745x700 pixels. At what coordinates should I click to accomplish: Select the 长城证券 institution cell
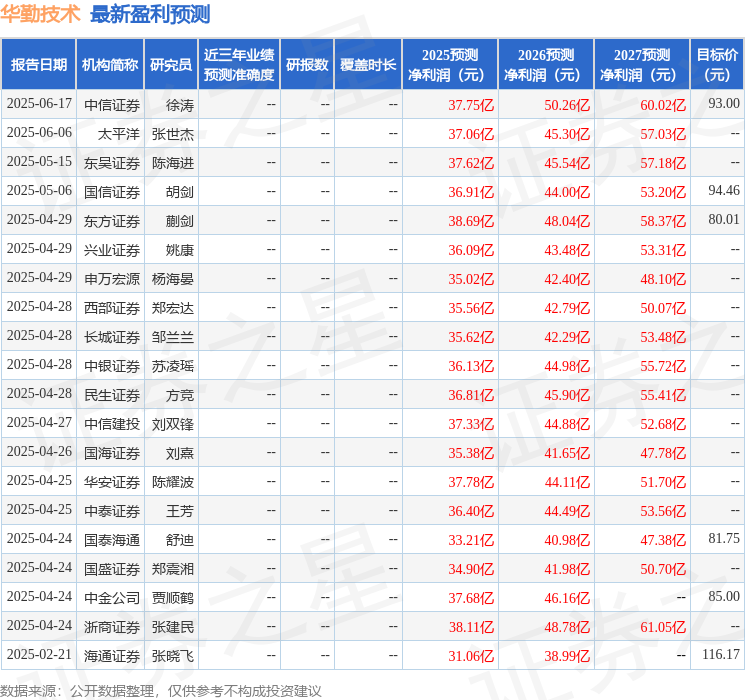[112, 337]
